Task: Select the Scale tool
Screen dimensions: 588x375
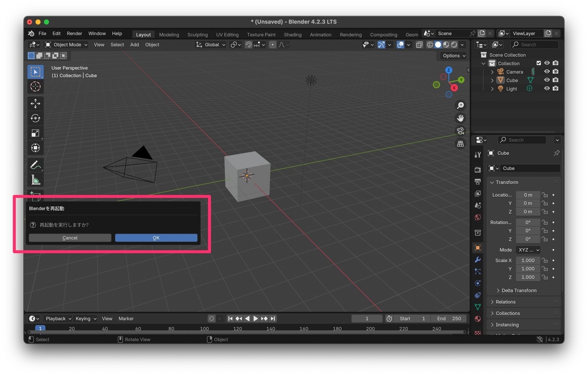Action: 35,133
